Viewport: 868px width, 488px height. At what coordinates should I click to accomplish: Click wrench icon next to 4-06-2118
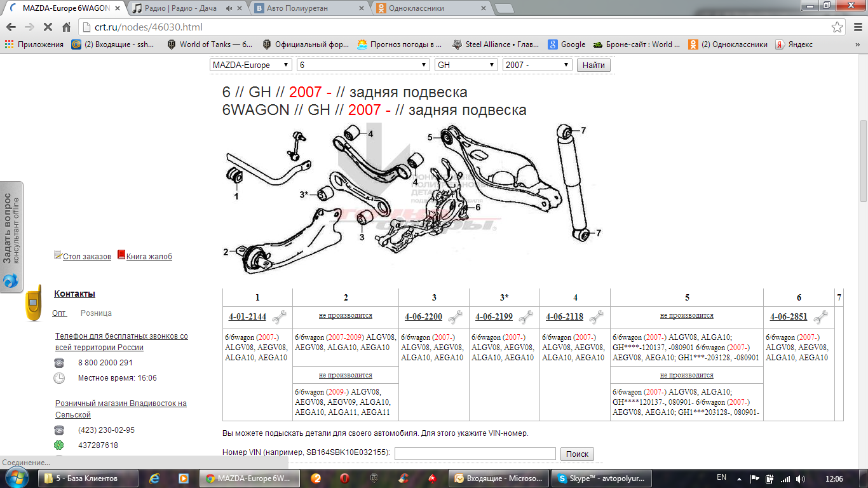596,316
